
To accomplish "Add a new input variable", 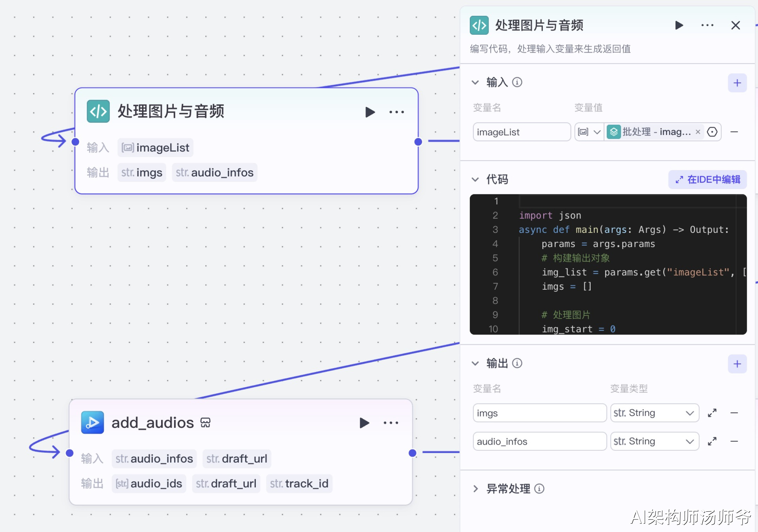I will point(737,83).
